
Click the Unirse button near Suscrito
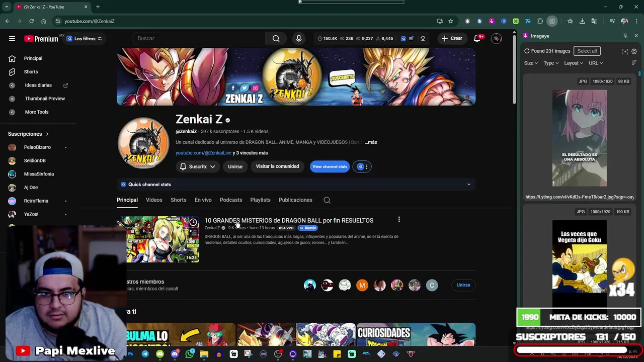pos(235,166)
